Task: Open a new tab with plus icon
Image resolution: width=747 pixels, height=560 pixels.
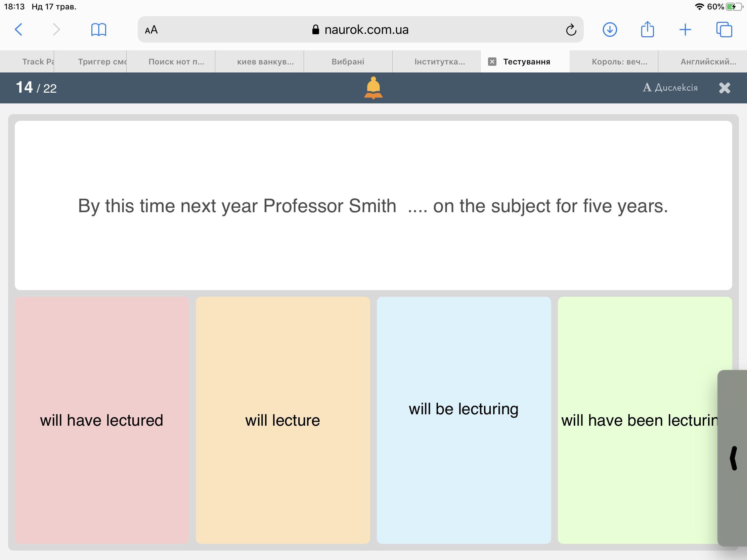Action: pyautogui.click(x=685, y=30)
